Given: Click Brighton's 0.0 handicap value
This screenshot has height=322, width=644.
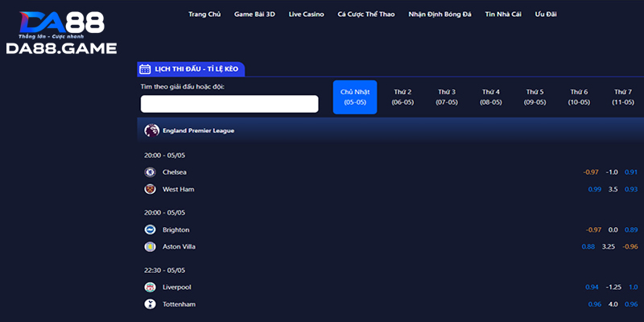Looking at the screenshot, I should 613,230.
